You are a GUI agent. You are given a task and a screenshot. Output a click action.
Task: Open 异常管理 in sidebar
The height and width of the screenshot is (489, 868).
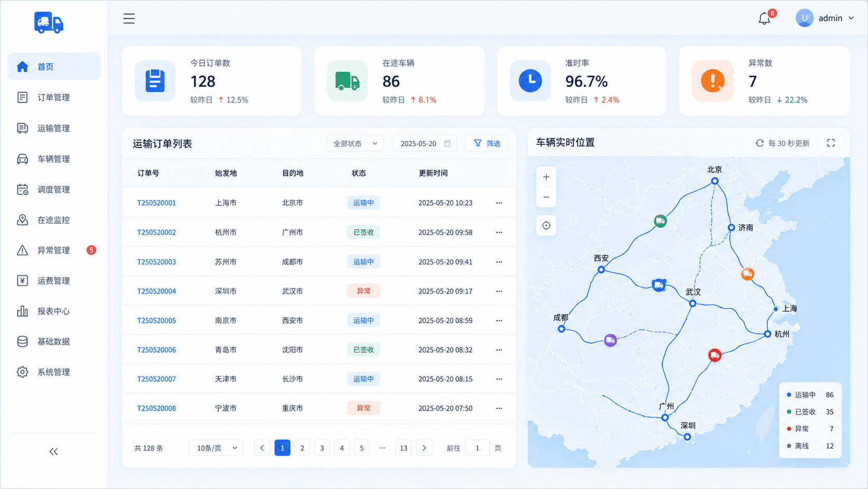53,250
